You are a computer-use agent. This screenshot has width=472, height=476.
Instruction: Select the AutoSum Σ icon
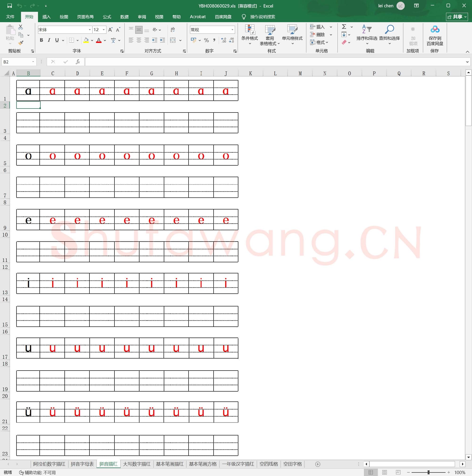(344, 27)
